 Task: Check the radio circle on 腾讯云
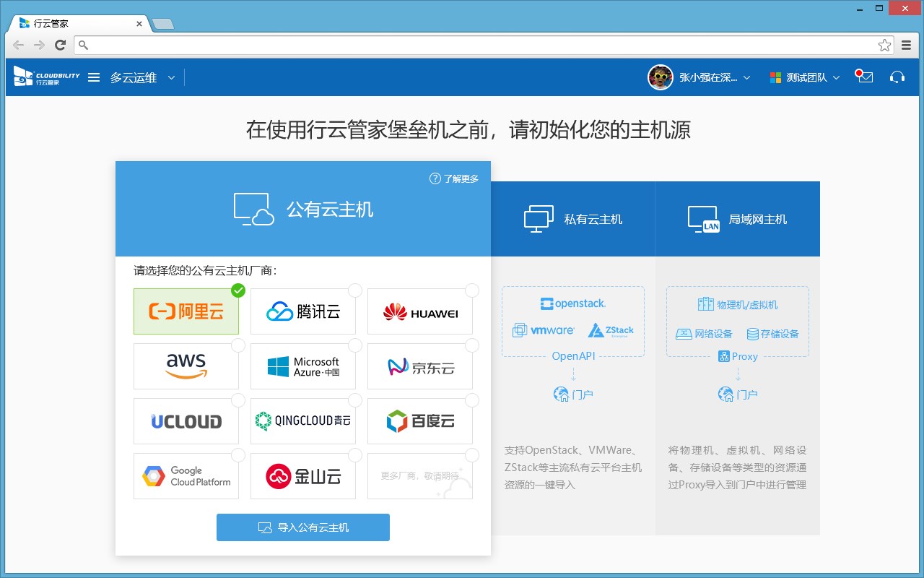tap(355, 290)
